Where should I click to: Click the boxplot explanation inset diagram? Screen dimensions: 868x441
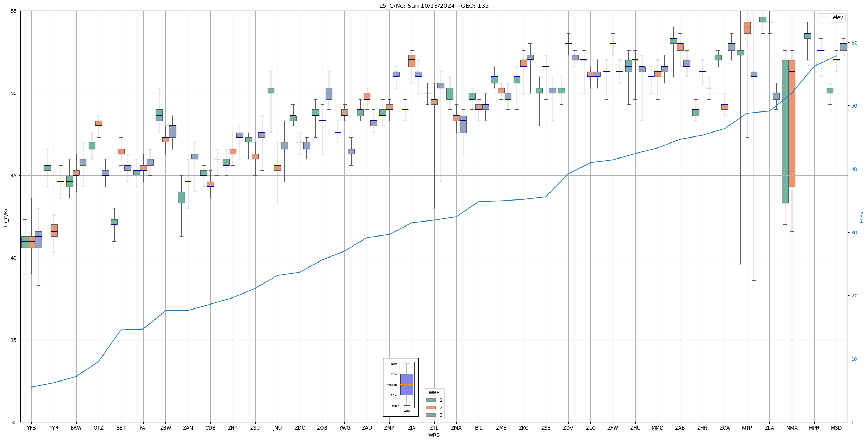click(400, 387)
